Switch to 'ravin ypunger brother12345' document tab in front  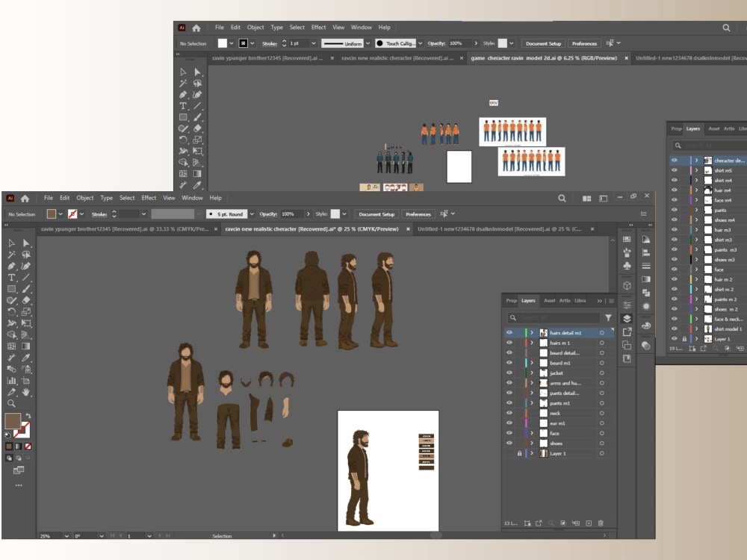pyautogui.click(x=125, y=229)
